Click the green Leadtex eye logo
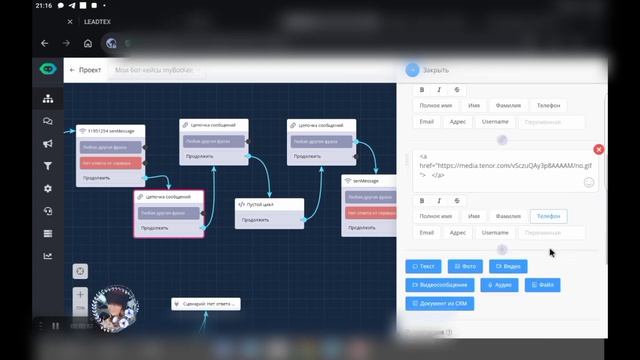The image size is (640, 360). 48,69
